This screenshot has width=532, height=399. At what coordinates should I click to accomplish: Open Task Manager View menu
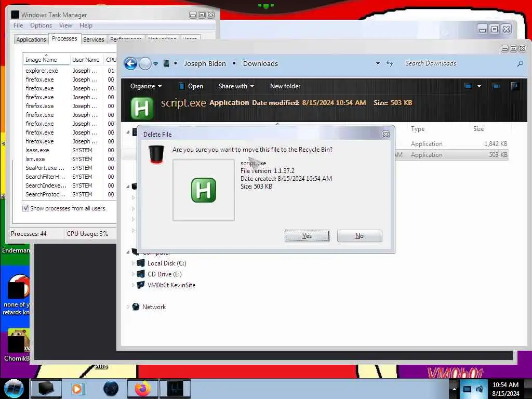coord(65,25)
